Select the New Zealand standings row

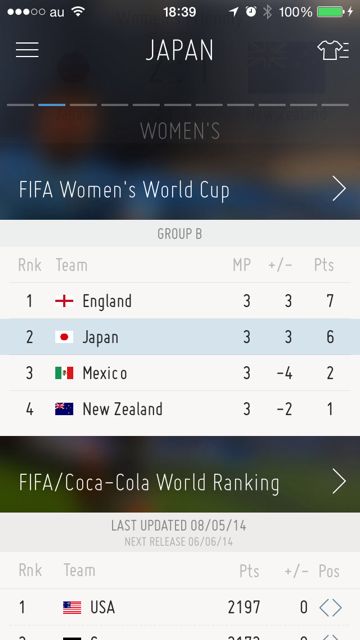tap(180, 409)
